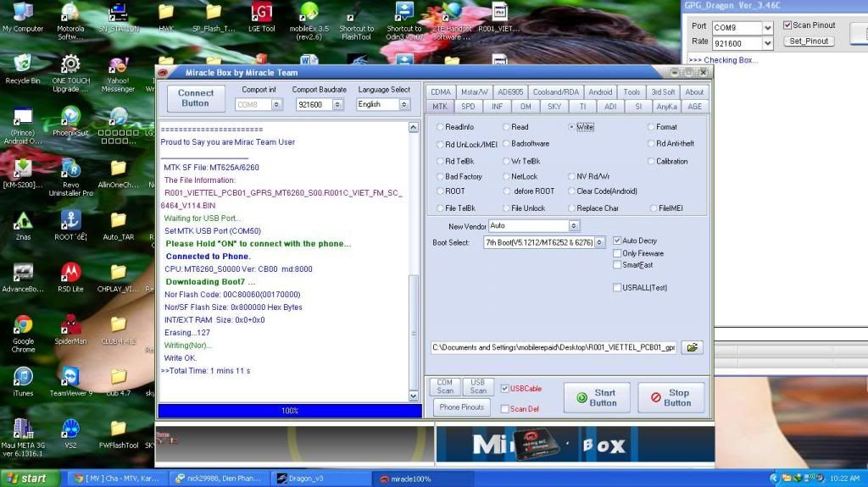Click the 100% progress bar
This screenshot has width=868, height=487.
click(290, 411)
